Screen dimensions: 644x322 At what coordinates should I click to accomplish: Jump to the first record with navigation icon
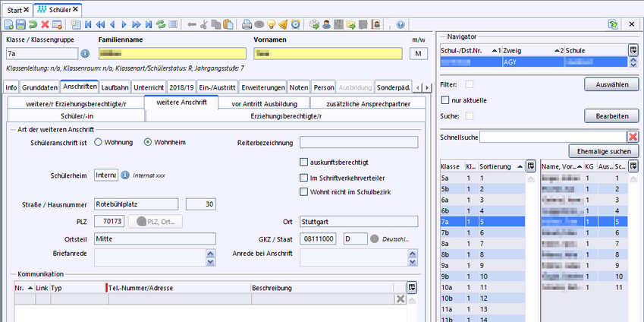(89, 24)
